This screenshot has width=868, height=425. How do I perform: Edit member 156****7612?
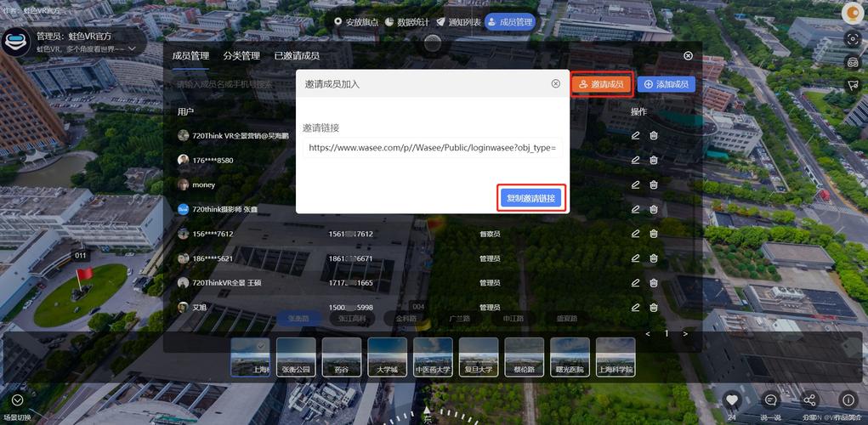(635, 234)
